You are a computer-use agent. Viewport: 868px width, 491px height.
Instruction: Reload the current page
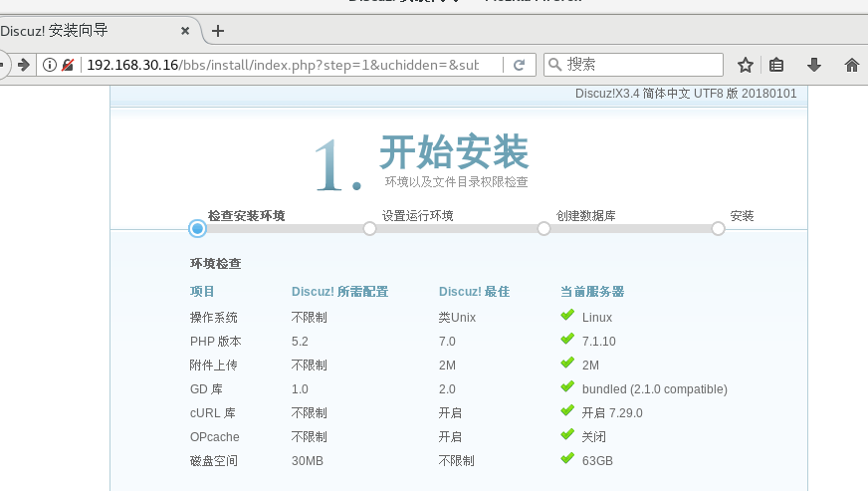(x=519, y=65)
